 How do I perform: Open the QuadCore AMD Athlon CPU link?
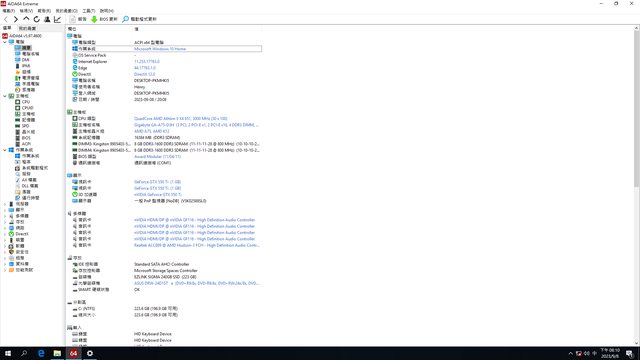(x=180, y=118)
